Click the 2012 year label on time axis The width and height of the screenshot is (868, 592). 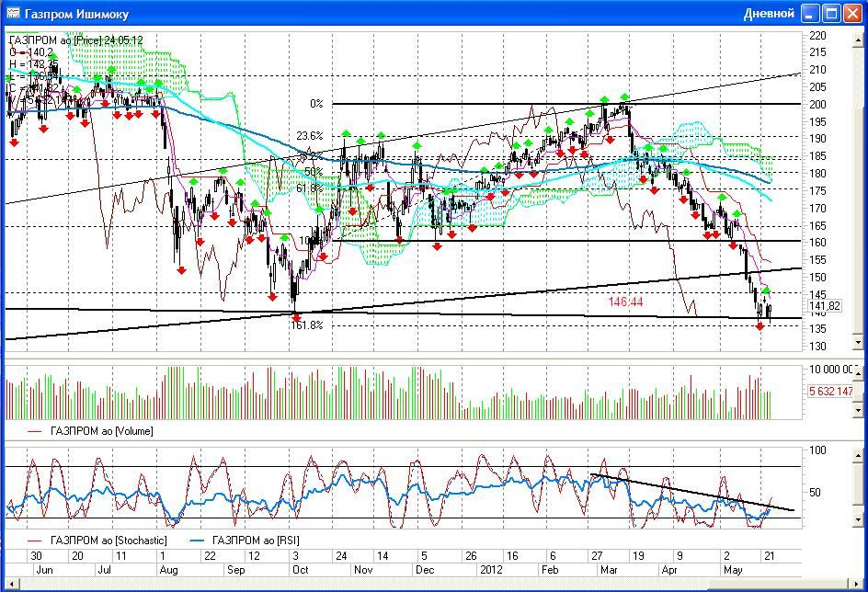pos(492,569)
